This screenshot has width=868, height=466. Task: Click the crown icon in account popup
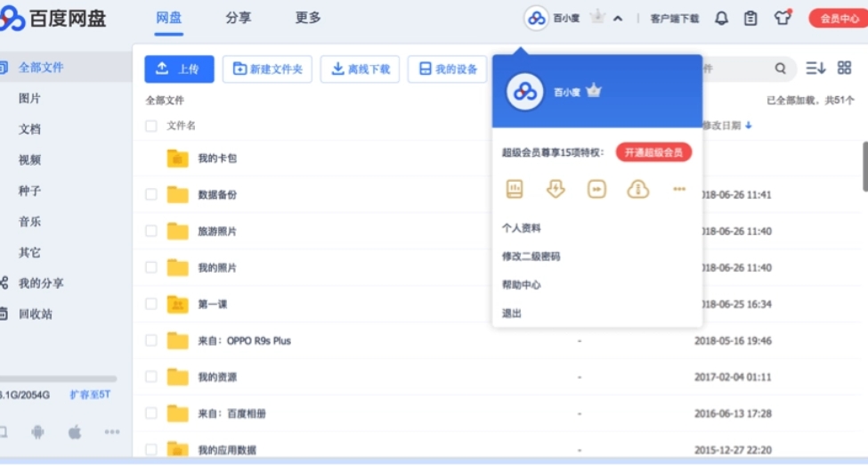pyautogui.click(x=594, y=90)
